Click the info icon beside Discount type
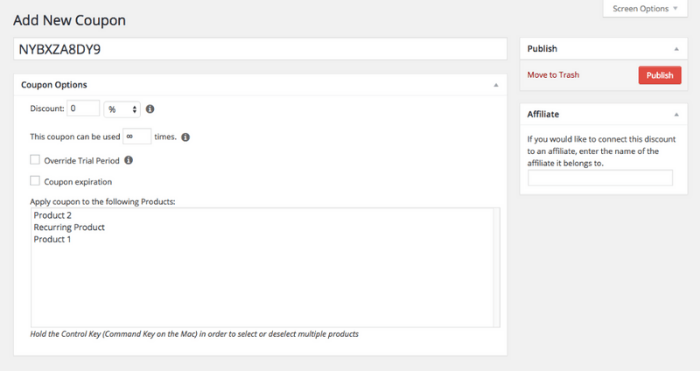 (150, 109)
